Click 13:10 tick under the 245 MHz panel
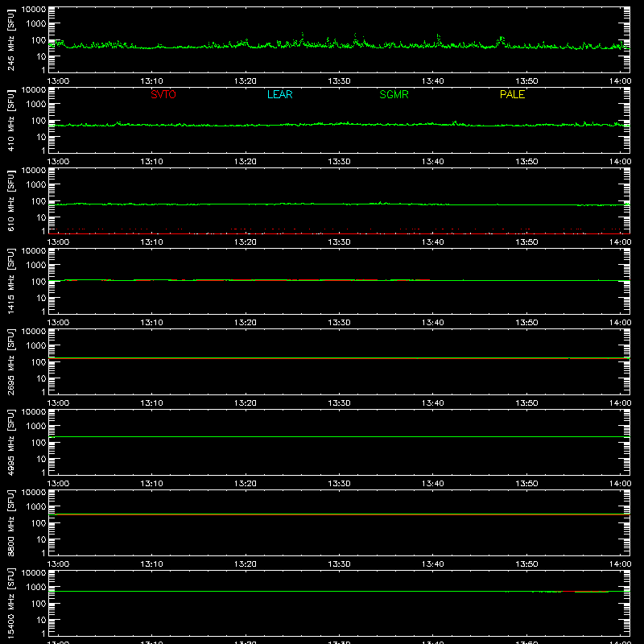The width and height of the screenshot is (644, 644). click(x=151, y=81)
